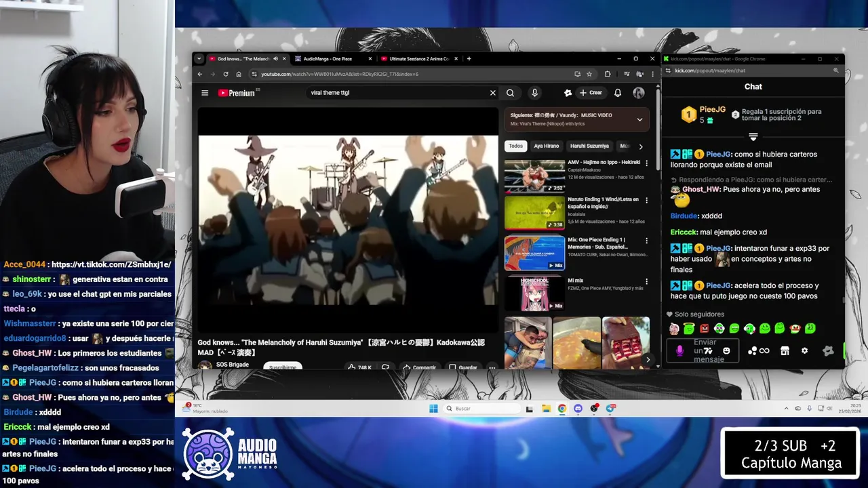Open File Explorer from the taskbar
Image resolution: width=868 pixels, height=488 pixels.
click(546, 409)
